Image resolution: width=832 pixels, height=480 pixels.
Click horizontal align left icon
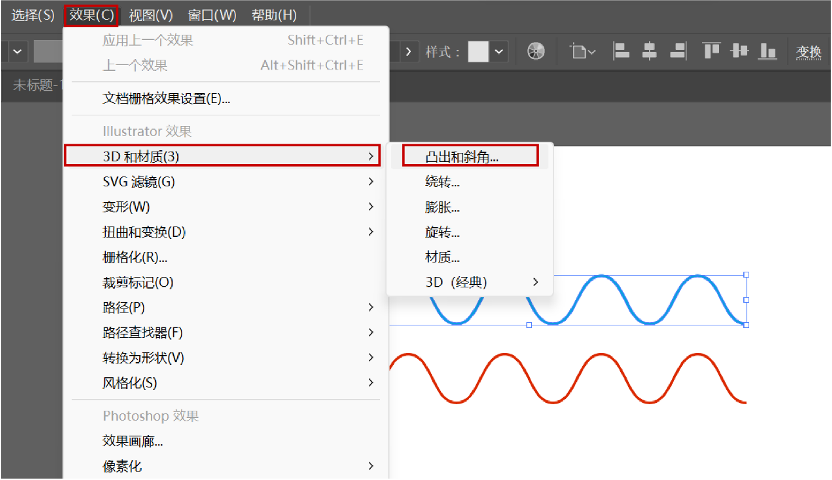(x=620, y=51)
